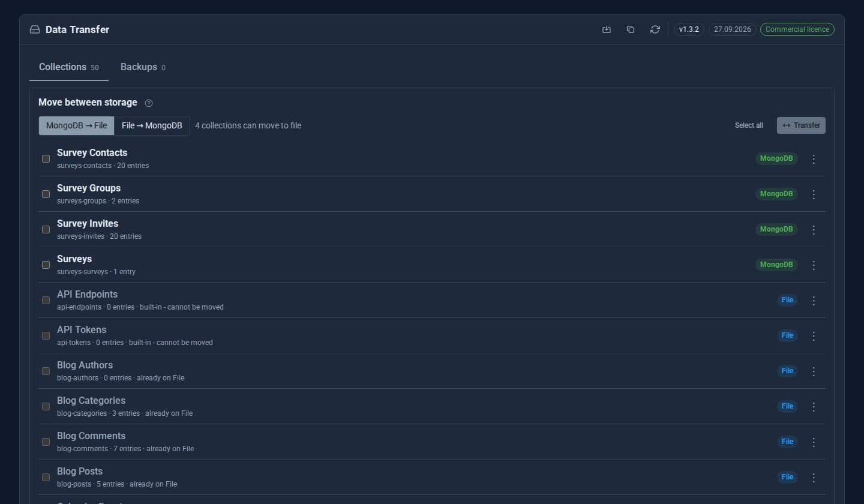864x504 pixels.
Task: Open the three-dot menu for Survey Contacts
Action: (x=814, y=159)
